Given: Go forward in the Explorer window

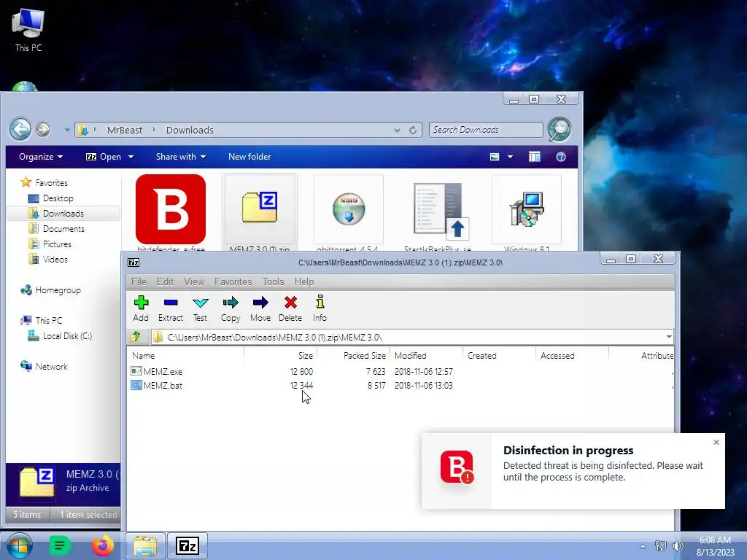Looking at the screenshot, I should [x=42, y=129].
